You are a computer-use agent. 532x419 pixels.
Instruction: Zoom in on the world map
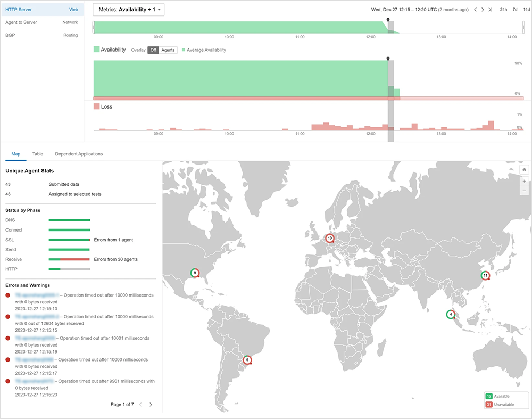(x=524, y=181)
